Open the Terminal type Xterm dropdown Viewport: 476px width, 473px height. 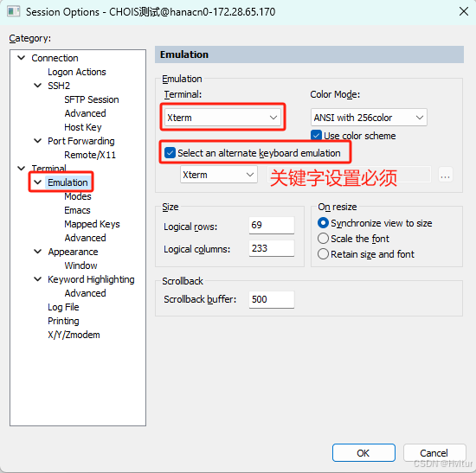(222, 118)
